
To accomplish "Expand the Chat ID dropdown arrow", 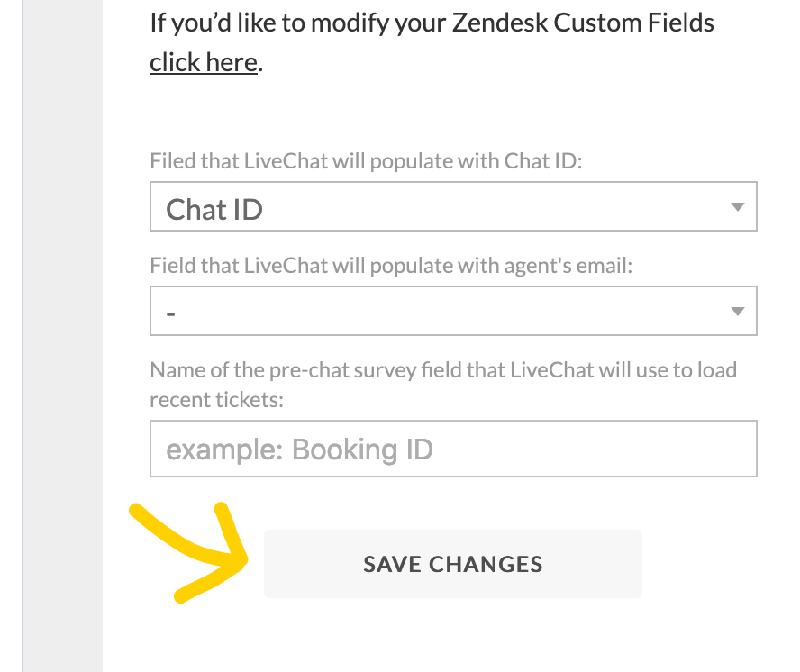I will [x=737, y=206].
